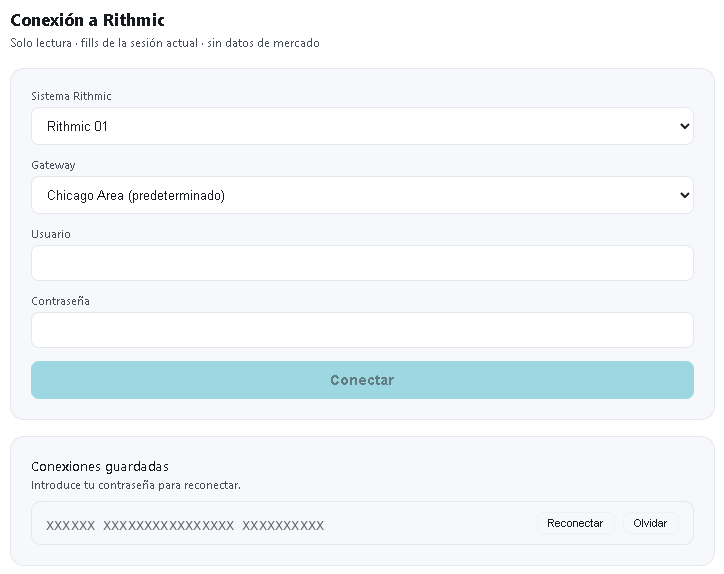Screen dimensions: 724x574
Task: Click 'Introduce tu contraseña para reconectar.' text
Action: 136,485
